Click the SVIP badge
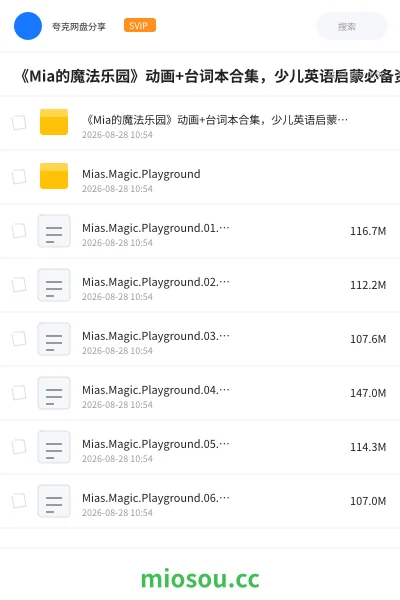The image size is (400, 600). pyautogui.click(x=140, y=25)
